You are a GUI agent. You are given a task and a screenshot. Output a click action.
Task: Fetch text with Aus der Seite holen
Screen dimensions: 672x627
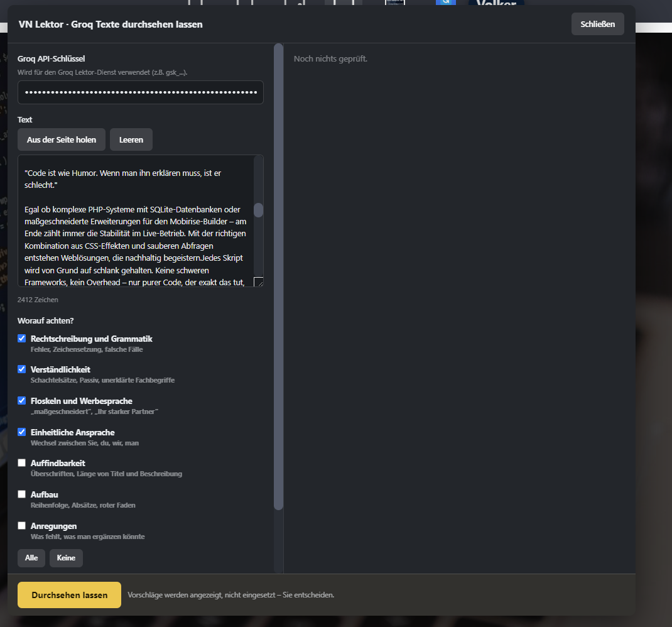click(62, 139)
